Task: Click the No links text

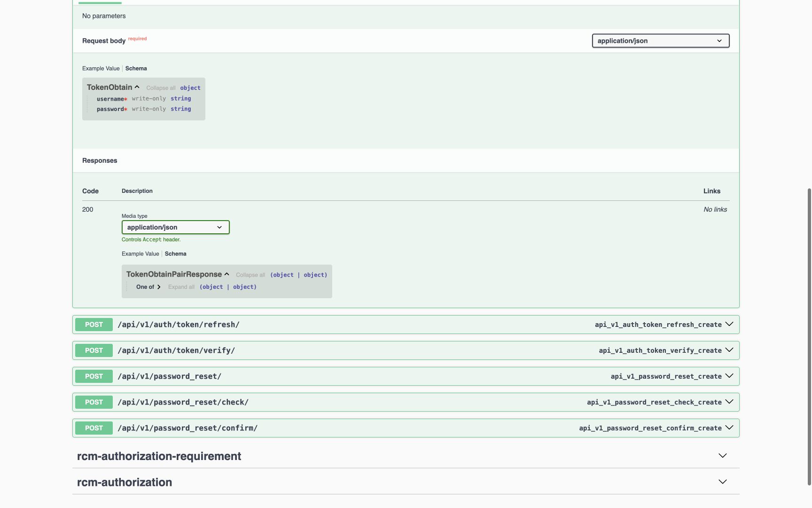Action: coord(715,210)
